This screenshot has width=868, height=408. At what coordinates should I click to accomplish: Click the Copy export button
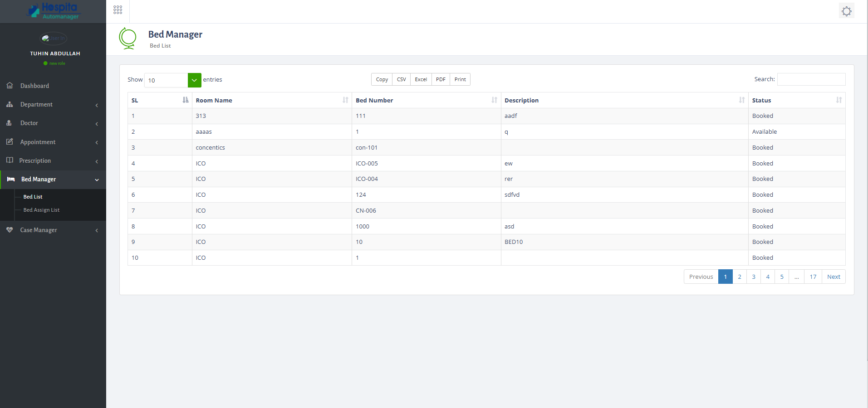coord(381,79)
